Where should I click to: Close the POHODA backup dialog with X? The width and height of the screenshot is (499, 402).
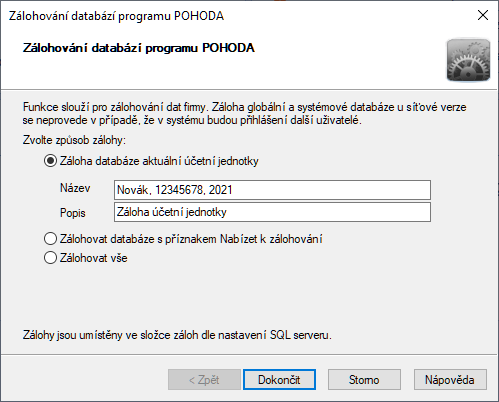pyautogui.click(x=483, y=15)
